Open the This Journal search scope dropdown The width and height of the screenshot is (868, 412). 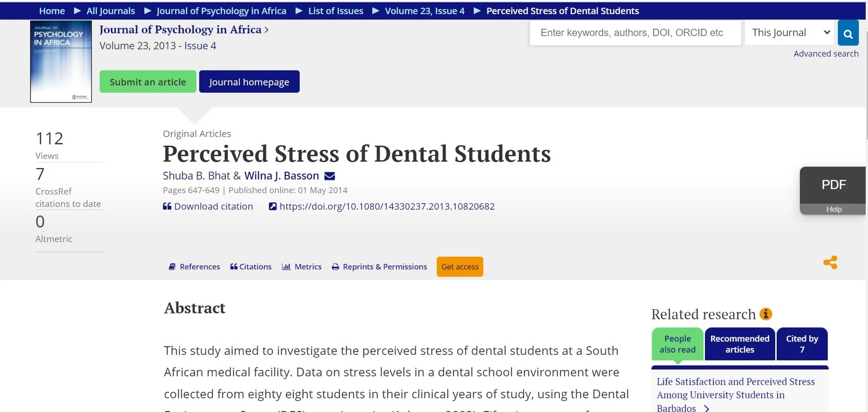tap(789, 33)
